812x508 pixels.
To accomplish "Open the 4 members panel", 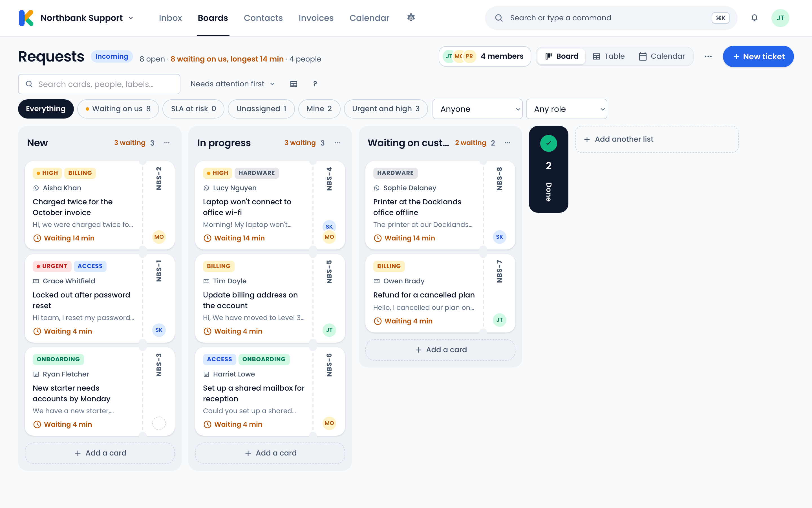I will pyautogui.click(x=484, y=56).
